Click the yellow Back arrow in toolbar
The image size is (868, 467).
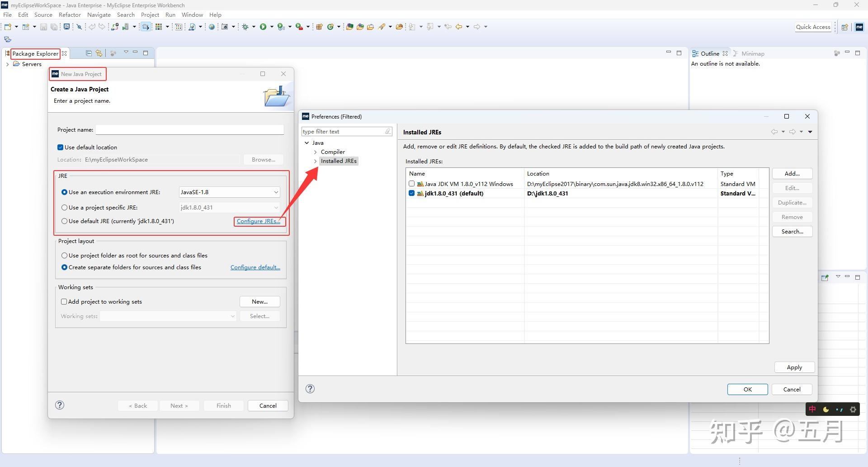coord(459,27)
